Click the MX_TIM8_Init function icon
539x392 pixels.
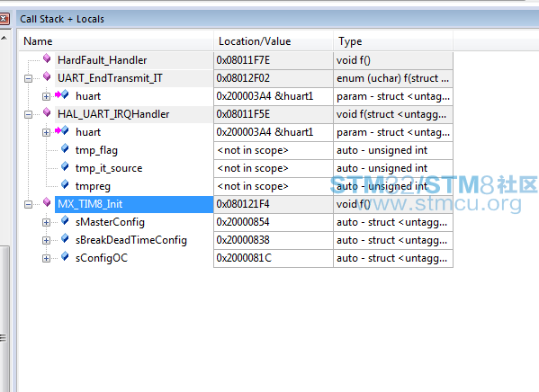pyautogui.click(x=47, y=202)
